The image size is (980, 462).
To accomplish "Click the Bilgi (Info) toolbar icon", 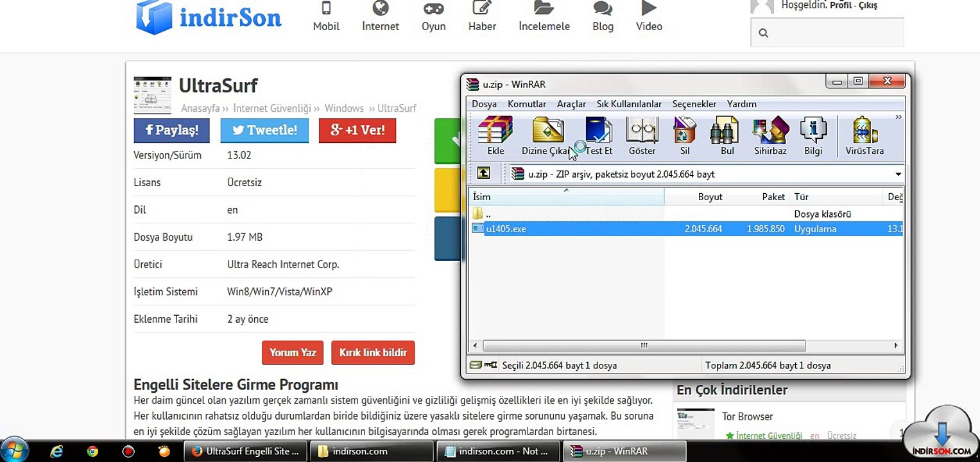I will pyautogui.click(x=813, y=136).
